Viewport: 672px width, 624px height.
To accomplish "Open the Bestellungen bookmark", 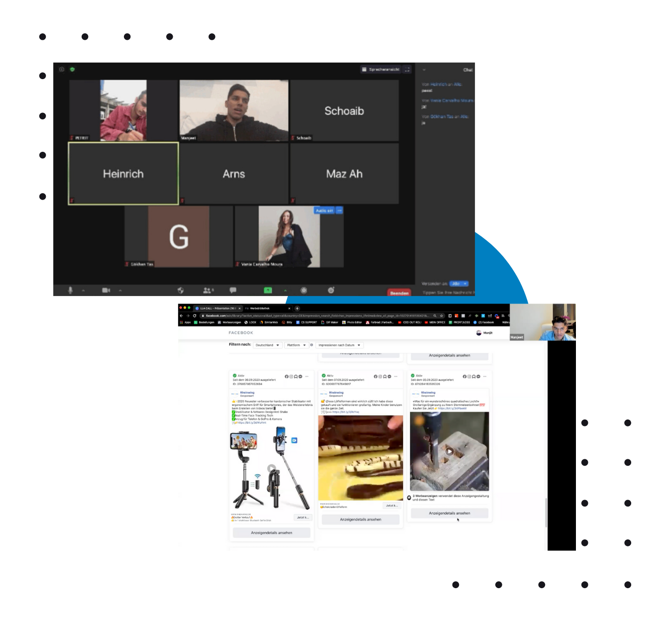I will click(x=204, y=322).
